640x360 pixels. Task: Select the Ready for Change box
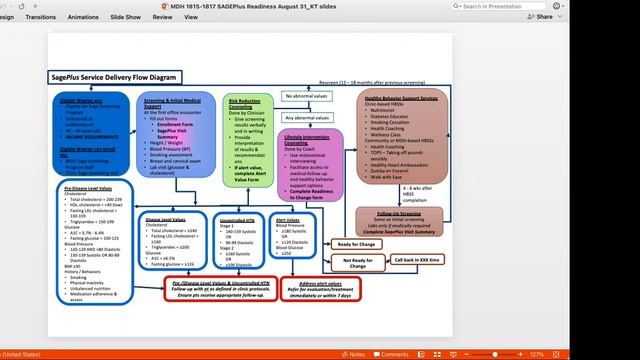356,244
